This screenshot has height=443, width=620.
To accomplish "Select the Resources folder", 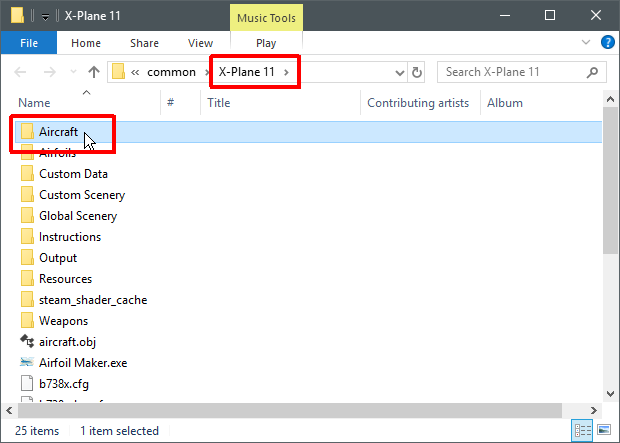I will click(65, 278).
